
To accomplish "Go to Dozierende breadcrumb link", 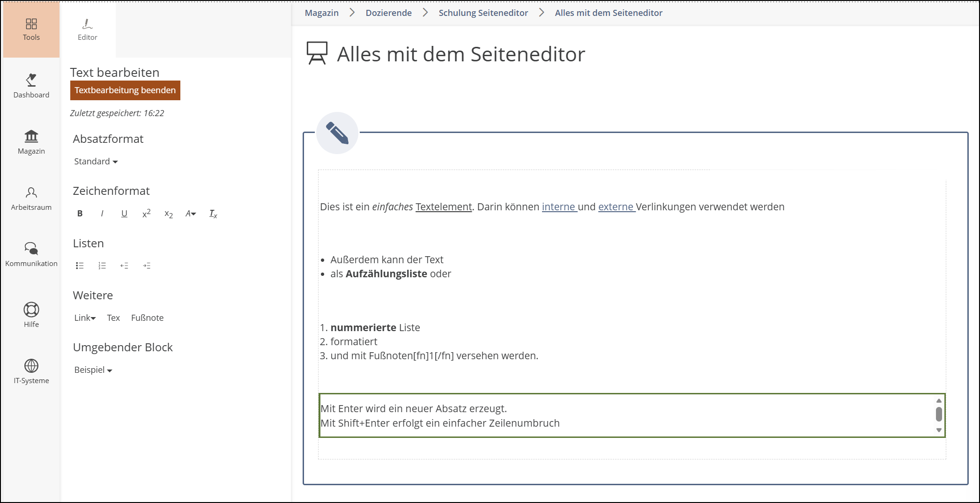I will click(388, 13).
